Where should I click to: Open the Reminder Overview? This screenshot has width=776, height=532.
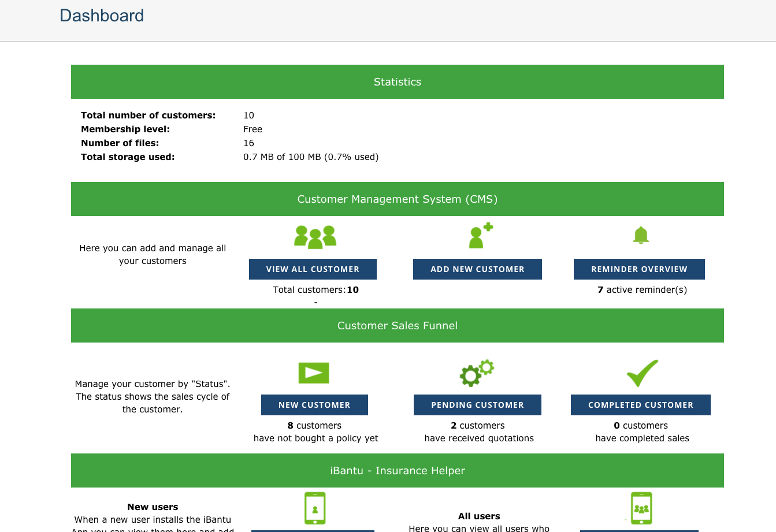639,269
